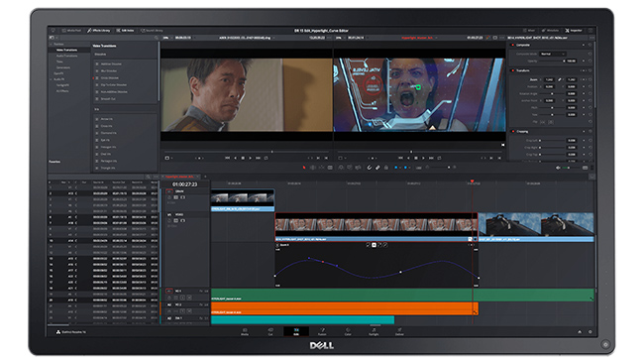The image size is (644, 363).
Task: Select the orange audio clip on A2
Action: [345, 308]
